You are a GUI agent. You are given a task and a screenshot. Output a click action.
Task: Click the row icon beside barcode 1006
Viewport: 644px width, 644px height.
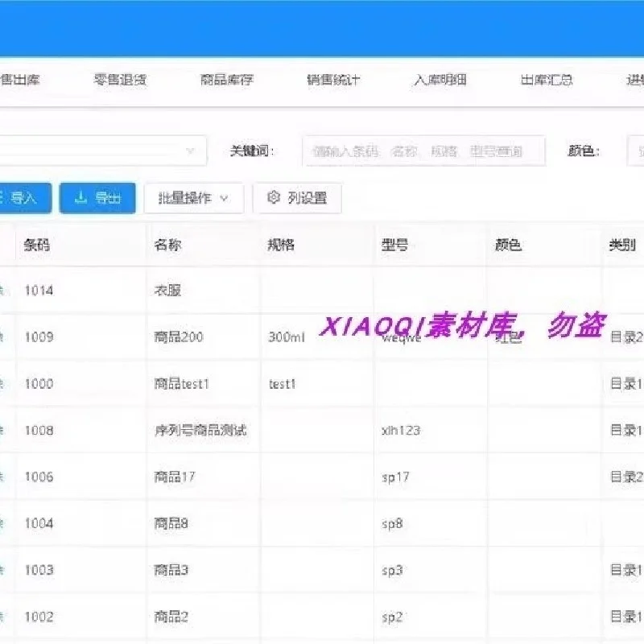pyautogui.click(x=2, y=477)
